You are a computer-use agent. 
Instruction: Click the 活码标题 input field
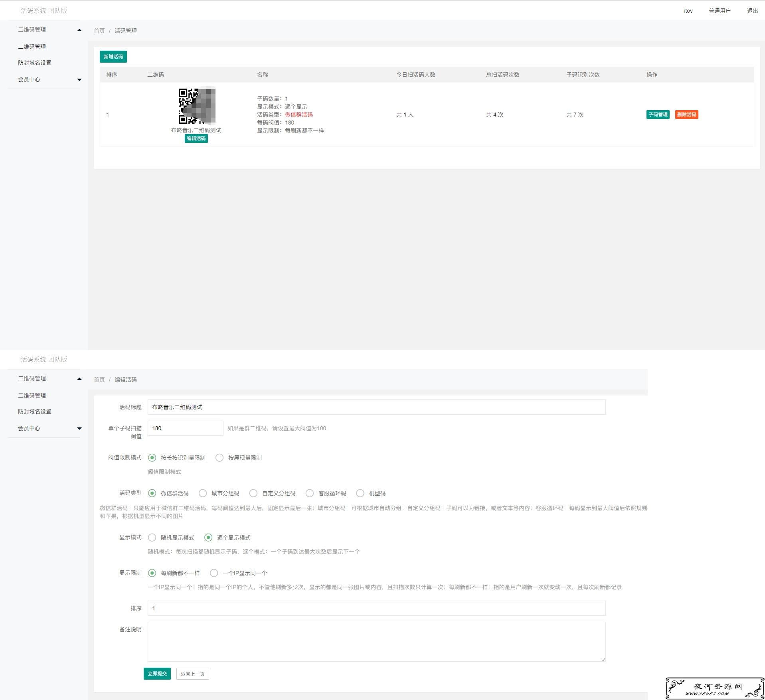(376, 407)
